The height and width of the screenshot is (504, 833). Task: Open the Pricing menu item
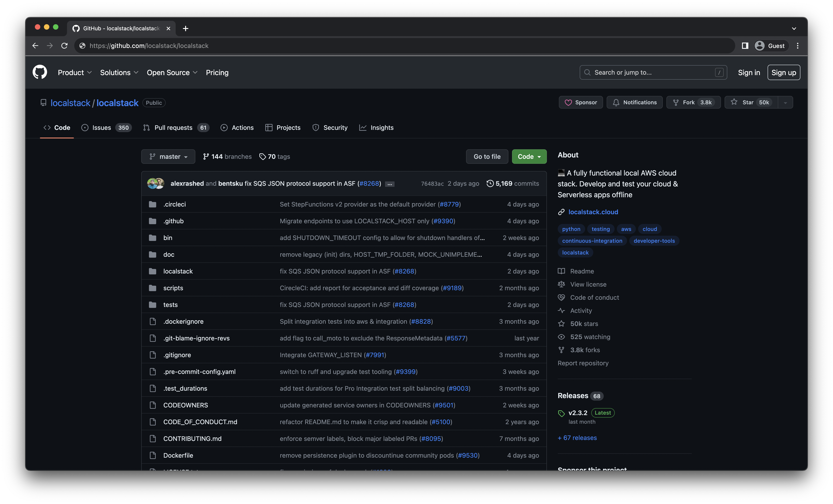pyautogui.click(x=217, y=72)
